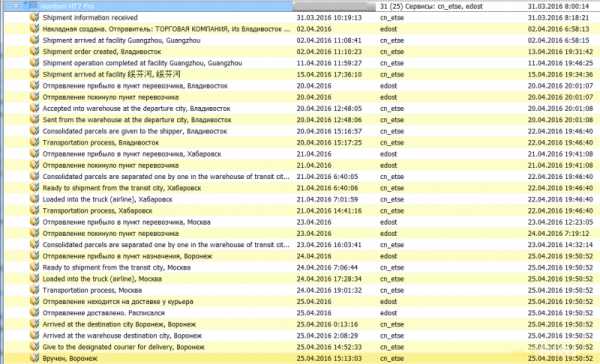This screenshot has height=364, width=600.
Task: Select 'Отправление прибыло в пункт перевозчика, Хабаровск' row
Action: [300, 154]
